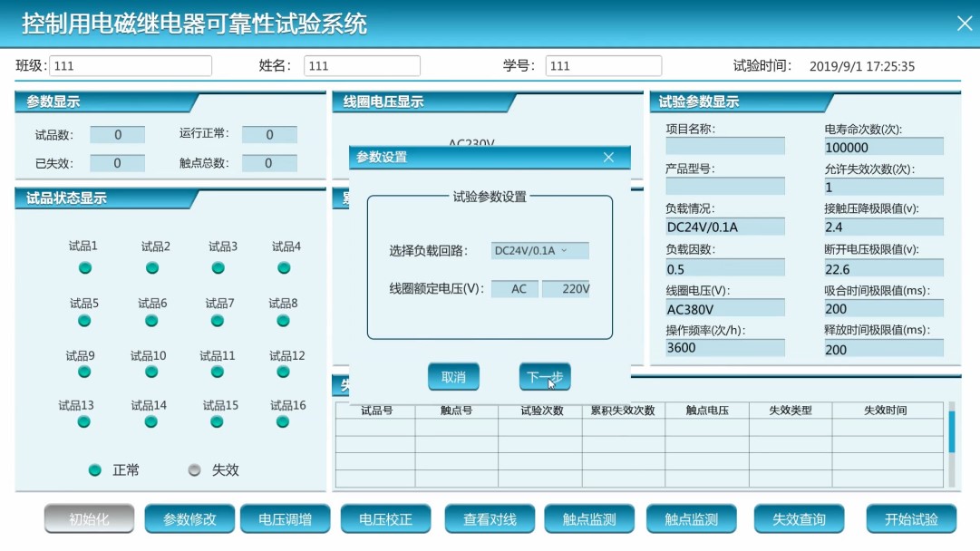The image size is (980, 551).
Task: Click the grey 失效 legend indicator
Action: click(x=194, y=470)
